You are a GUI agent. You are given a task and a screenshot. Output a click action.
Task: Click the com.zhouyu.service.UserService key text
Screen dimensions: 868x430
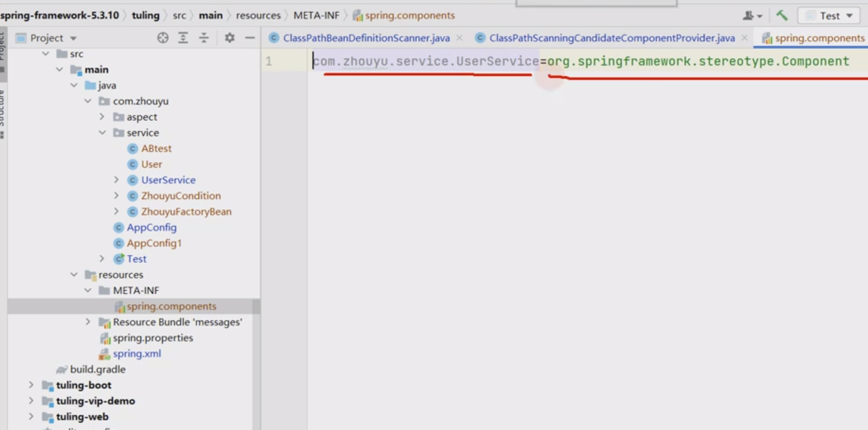(x=426, y=61)
